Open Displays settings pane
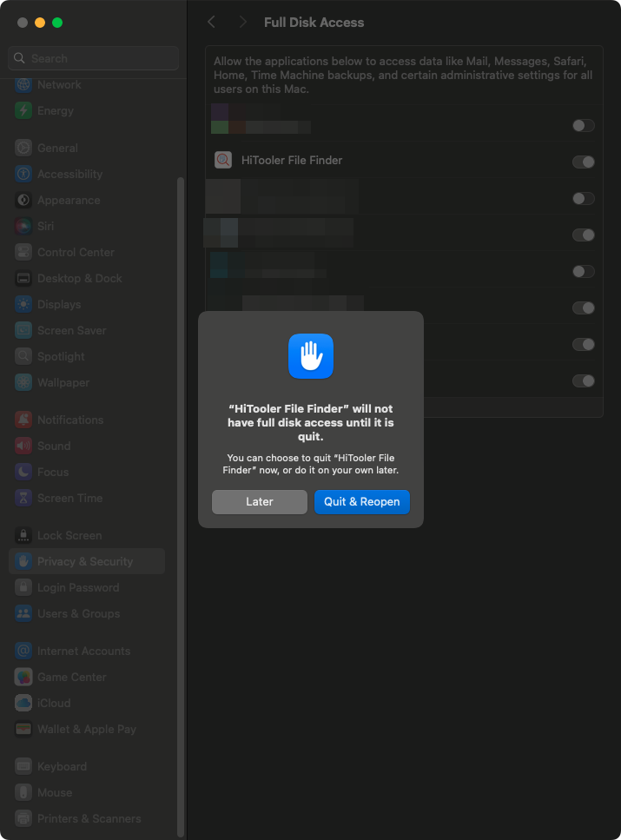621x840 pixels. pos(59,304)
